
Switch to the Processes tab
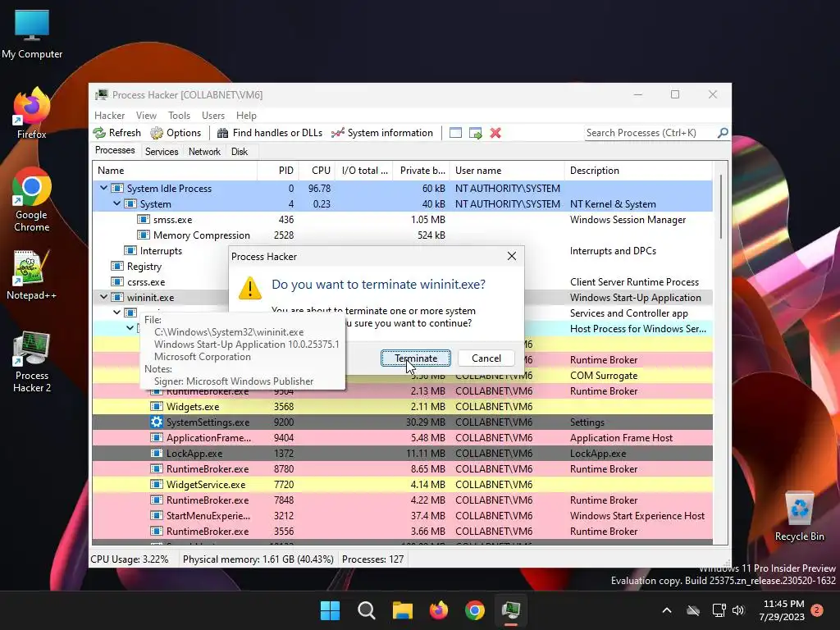click(115, 151)
